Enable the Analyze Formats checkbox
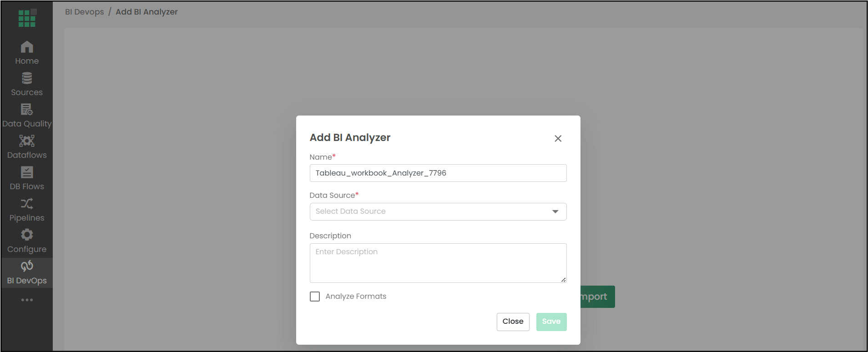This screenshot has height=352, width=868. tap(315, 297)
